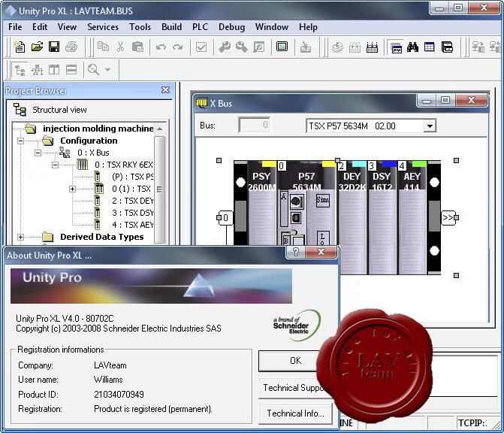The image size is (504, 433).
Task: Click the next rack >> connector
Action: (x=448, y=218)
